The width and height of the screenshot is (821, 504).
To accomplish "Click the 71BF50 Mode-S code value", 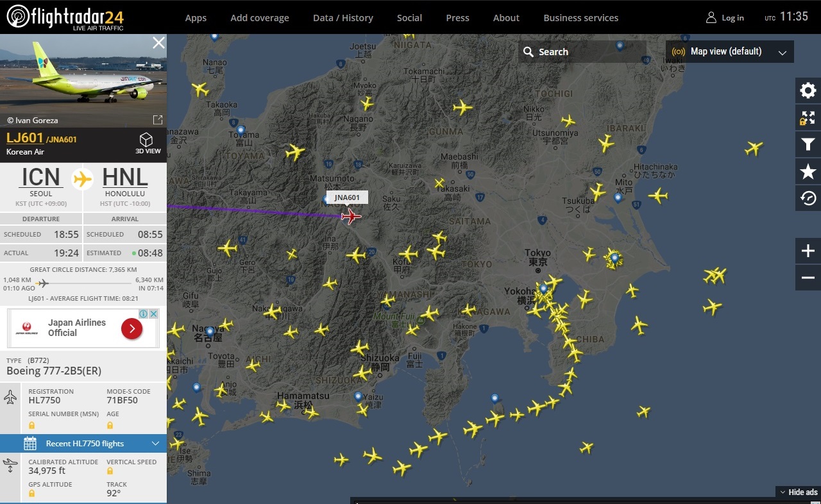I will pos(122,401).
